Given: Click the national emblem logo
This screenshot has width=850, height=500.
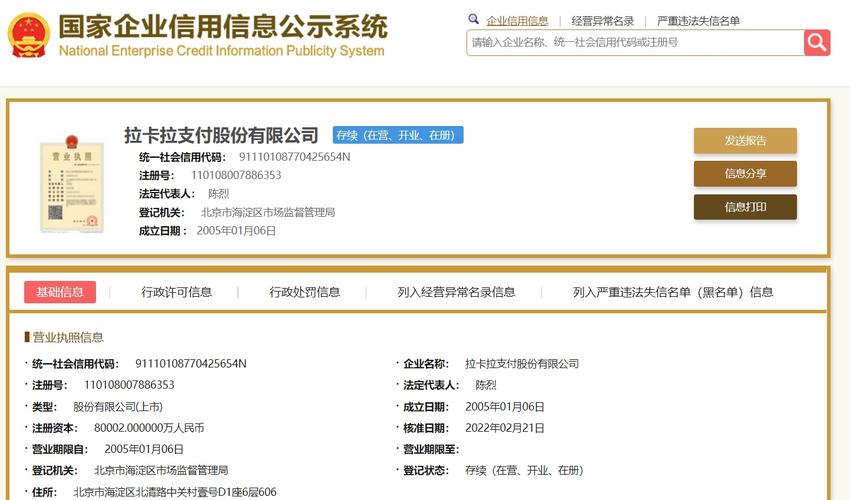Looking at the screenshot, I should pyautogui.click(x=29, y=35).
